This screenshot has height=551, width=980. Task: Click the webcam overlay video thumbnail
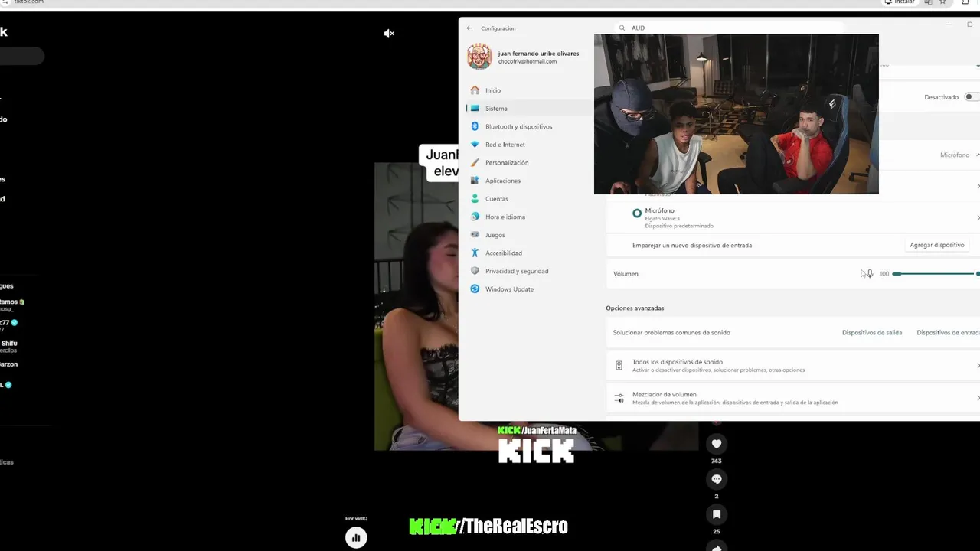tap(737, 114)
